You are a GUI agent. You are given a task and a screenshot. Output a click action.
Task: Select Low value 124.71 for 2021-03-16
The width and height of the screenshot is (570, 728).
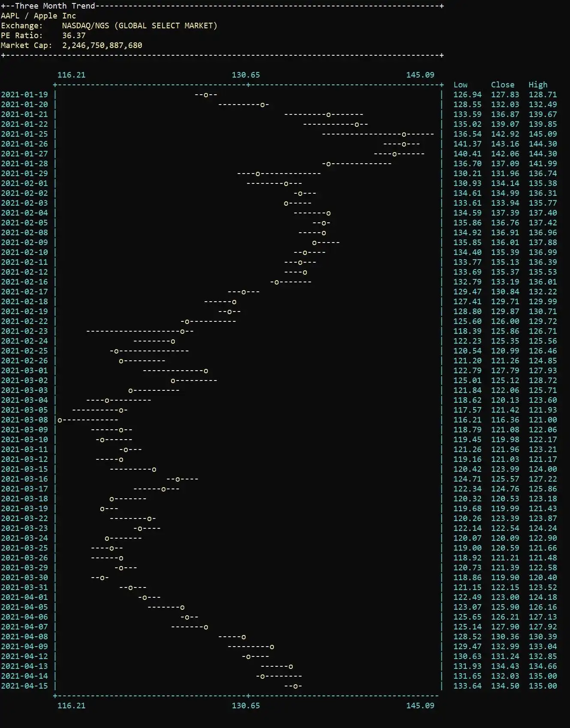468,479
